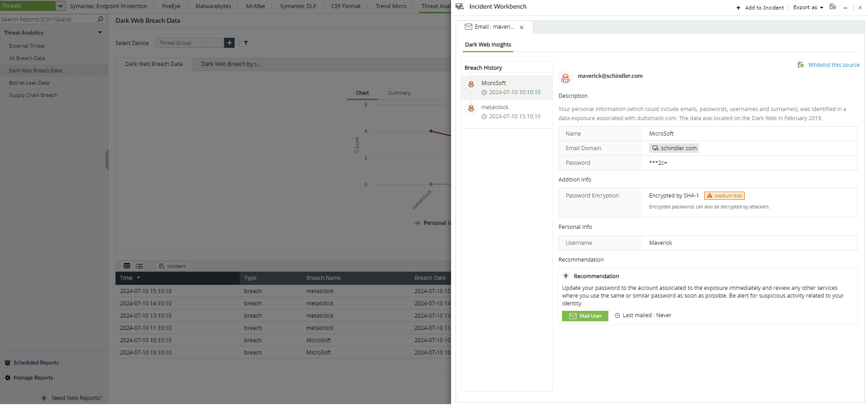The height and width of the screenshot is (405, 868).
Task: Click the Scheduled Reports clock icon
Action: pos(7,363)
